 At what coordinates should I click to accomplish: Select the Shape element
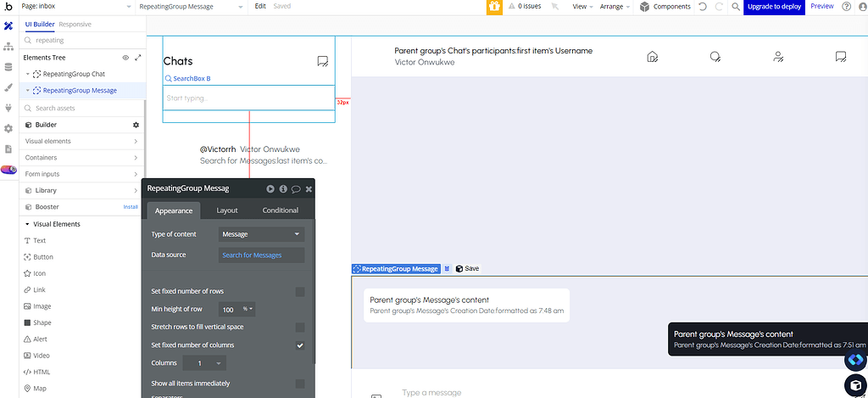pos(37,322)
